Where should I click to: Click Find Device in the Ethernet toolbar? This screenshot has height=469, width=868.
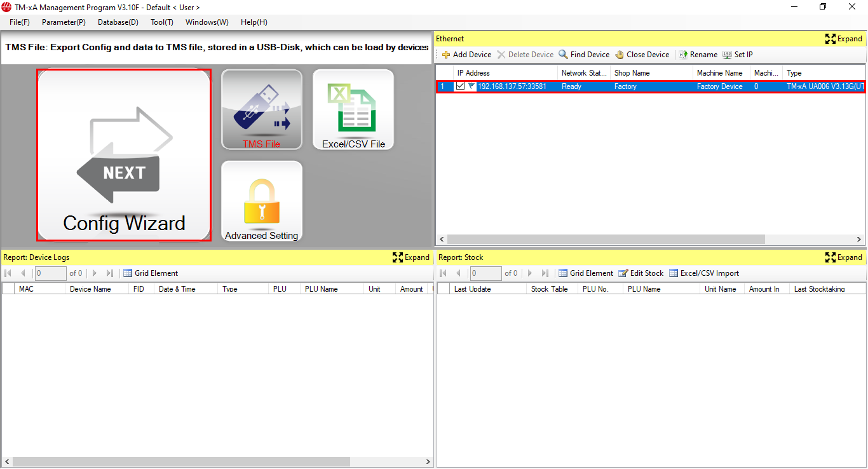(584, 55)
